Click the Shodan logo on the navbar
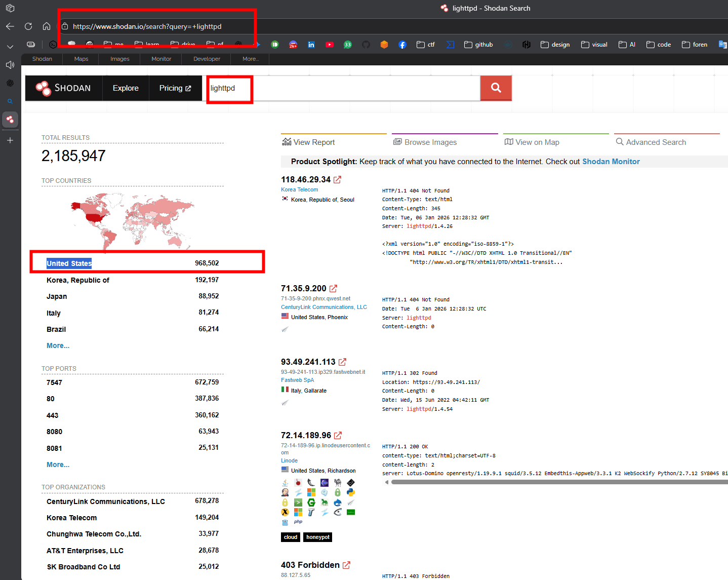Screen dimensions: 728x580 [x=64, y=88]
